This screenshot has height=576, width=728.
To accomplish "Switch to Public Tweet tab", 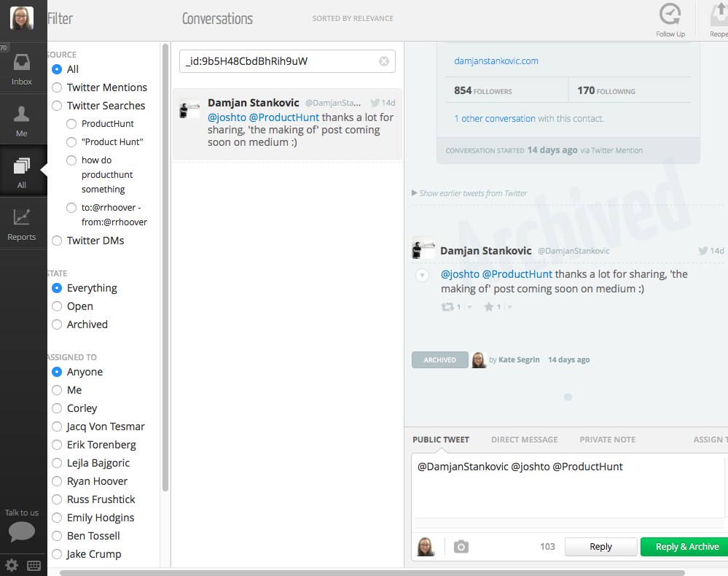I will 441,440.
